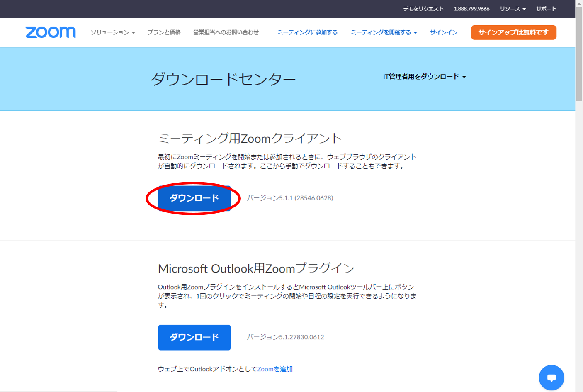Select the バージョン5.1.1 (28546.0628) text

[290, 198]
